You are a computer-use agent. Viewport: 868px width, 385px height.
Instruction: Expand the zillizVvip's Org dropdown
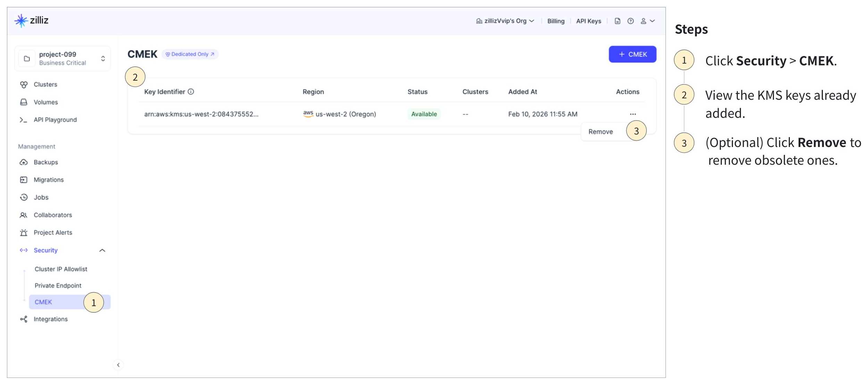505,21
